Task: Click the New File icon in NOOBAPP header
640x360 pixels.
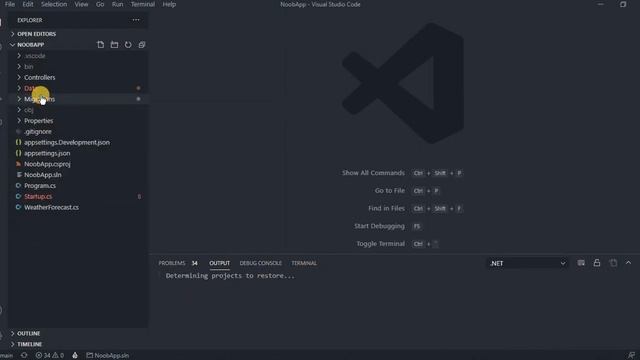Action: [x=100, y=44]
